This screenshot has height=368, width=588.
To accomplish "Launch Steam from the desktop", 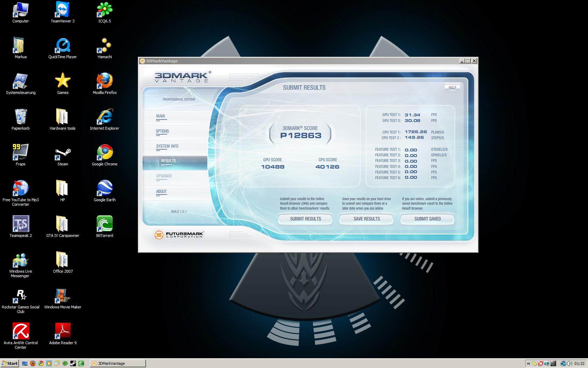I will point(63,155).
